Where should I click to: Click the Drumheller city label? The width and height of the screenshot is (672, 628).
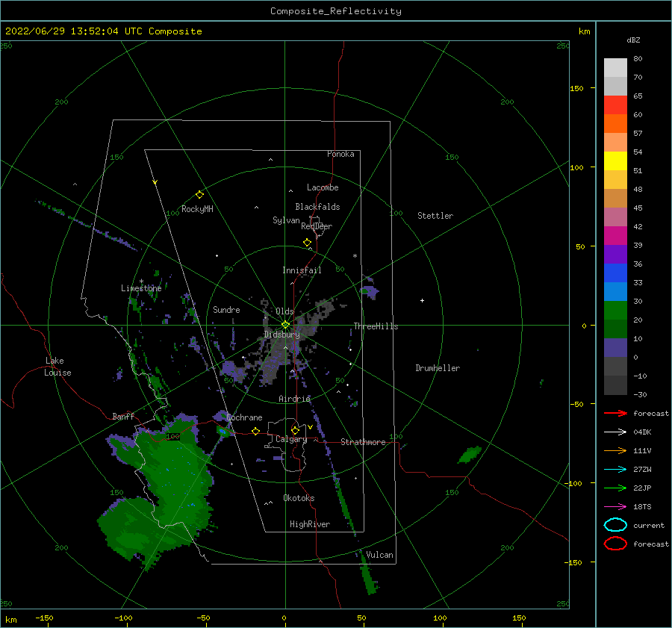(438, 368)
